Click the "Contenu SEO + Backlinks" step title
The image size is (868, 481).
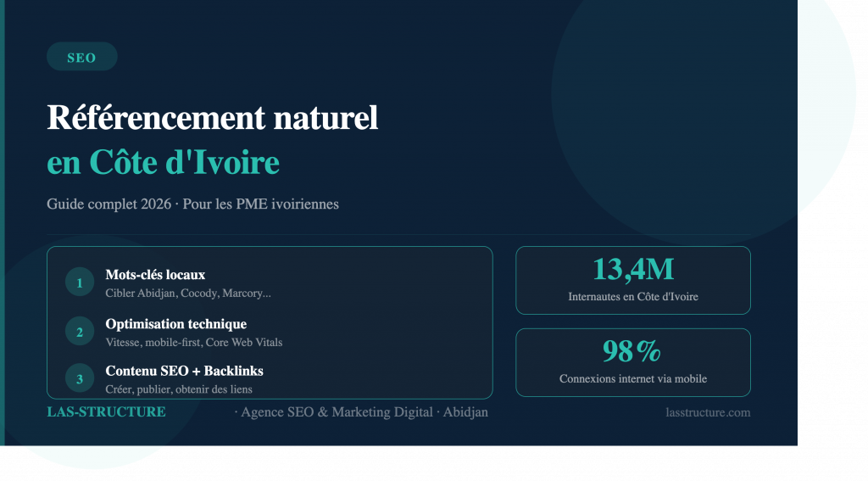click(x=184, y=371)
